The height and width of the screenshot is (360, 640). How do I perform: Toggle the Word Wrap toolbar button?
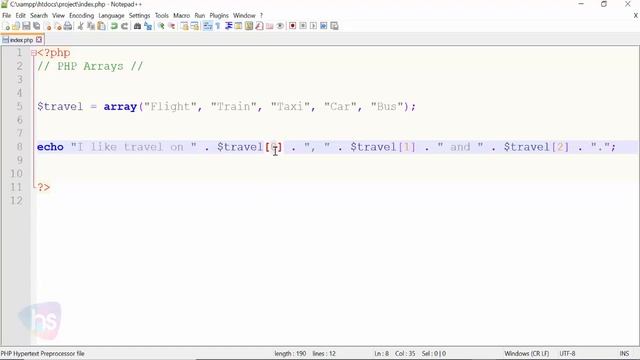(x=208, y=26)
